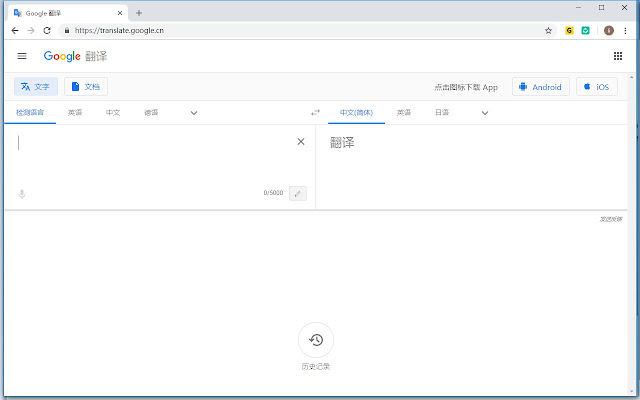The height and width of the screenshot is (400, 640).
Task: Swap source and target languages
Action: (x=315, y=113)
